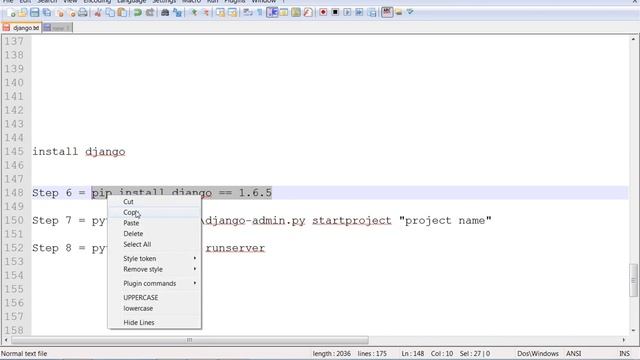Click the vertical scrollbar thumb
Screen dimensions: 640x360
633,280
